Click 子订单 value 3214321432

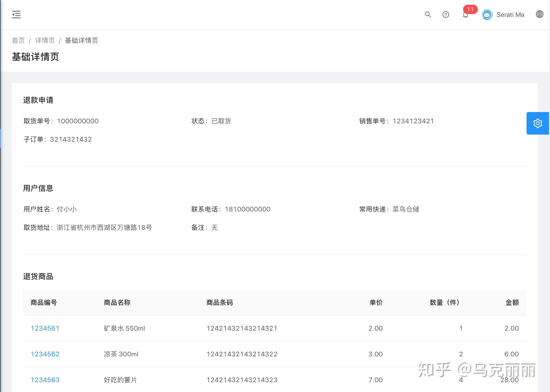tap(71, 139)
